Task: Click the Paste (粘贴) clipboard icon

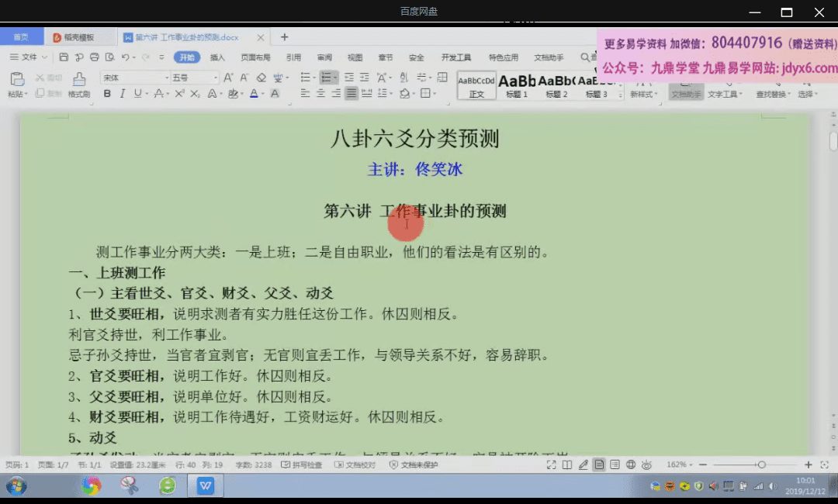Action: click(16, 80)
